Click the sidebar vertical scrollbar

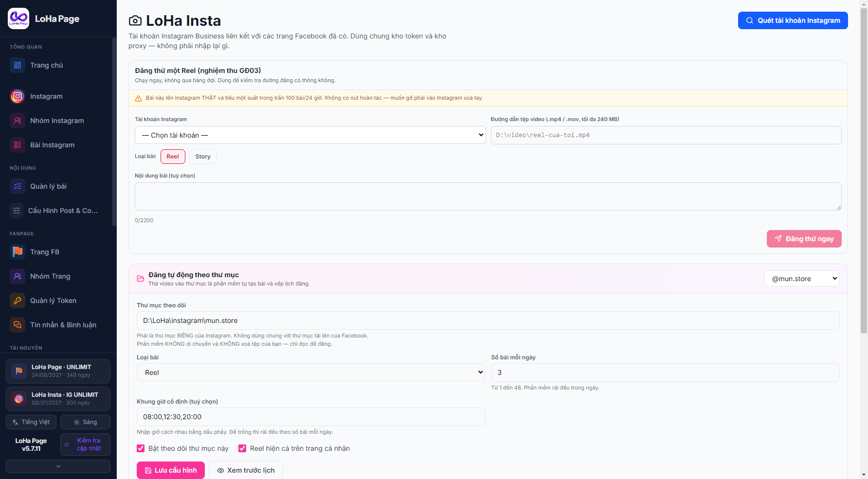click(x=114, y=131)
